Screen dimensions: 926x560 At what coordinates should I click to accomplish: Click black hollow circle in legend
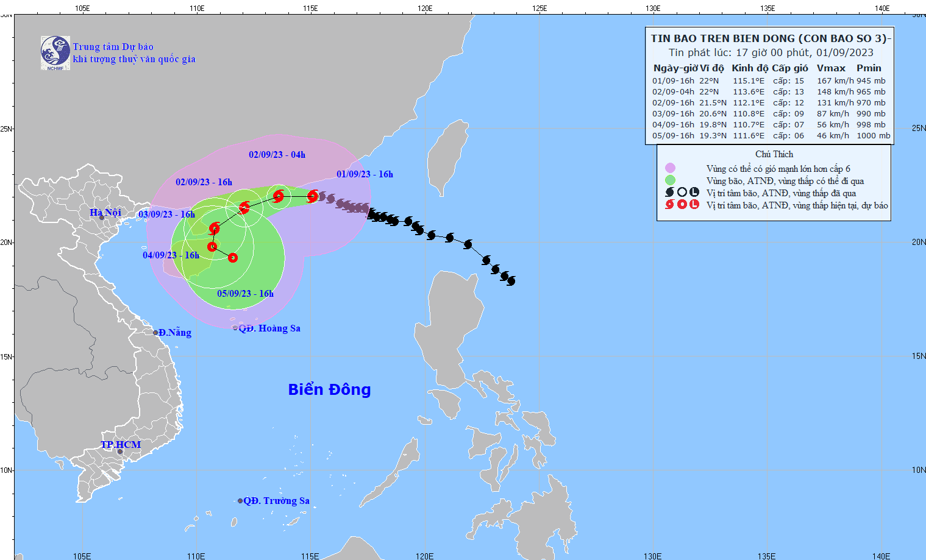point(682,193)
